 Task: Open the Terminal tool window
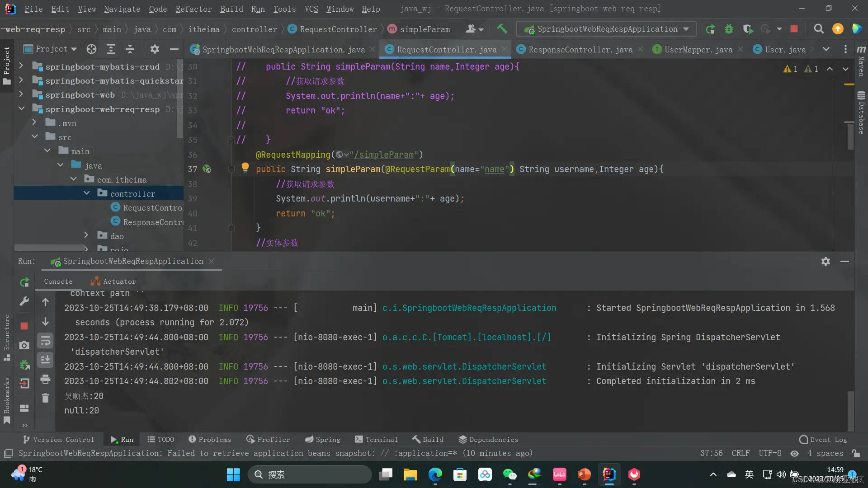(x=376, y=440)
